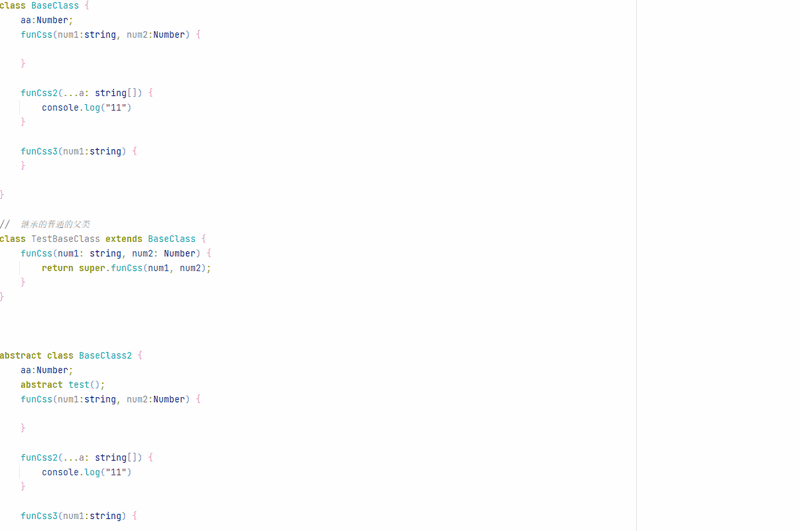Click funCss2 method name inside BaseClass
The width and height of the screenshot is (800, 531).
pos(39,93)
